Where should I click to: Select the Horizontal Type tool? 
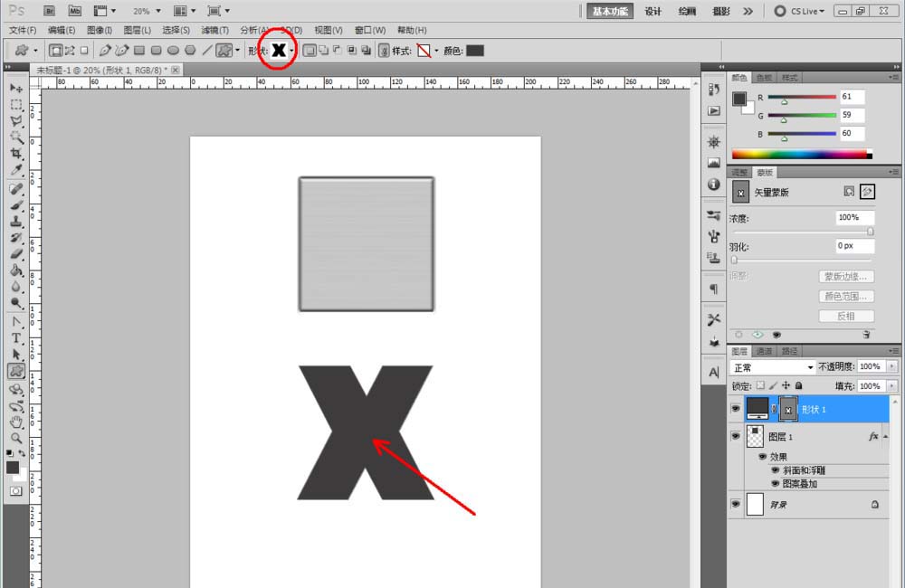[16, 338]
